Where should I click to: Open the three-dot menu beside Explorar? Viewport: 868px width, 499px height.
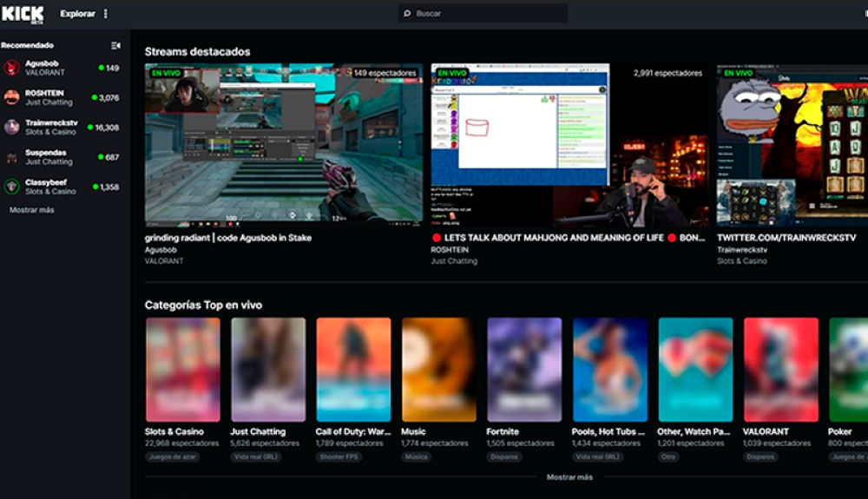(106, 14)
